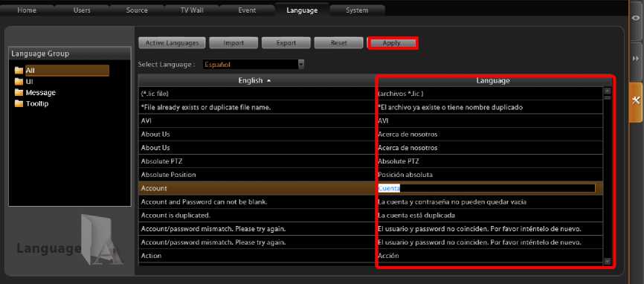Image resolution: width=644 pixels, height=284 pixels.
Task: Click the eye icon on right sidebar
Action: click(636, 18)
